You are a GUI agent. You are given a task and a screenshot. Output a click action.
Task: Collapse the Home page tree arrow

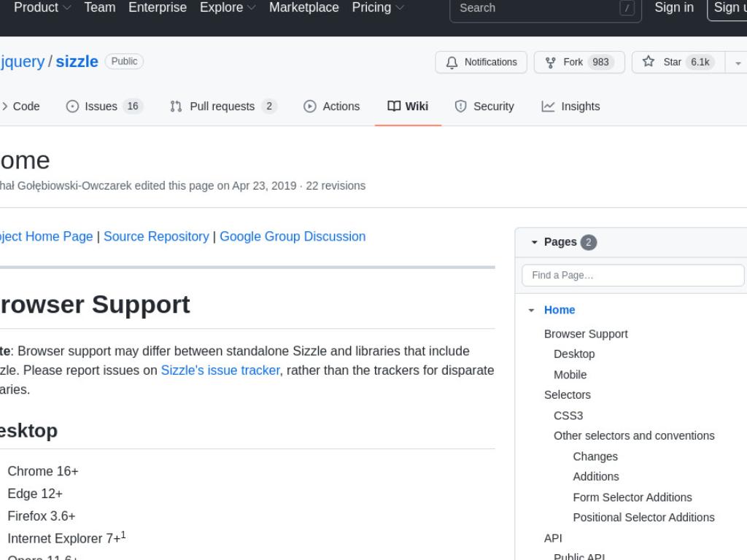coord(531,311)
